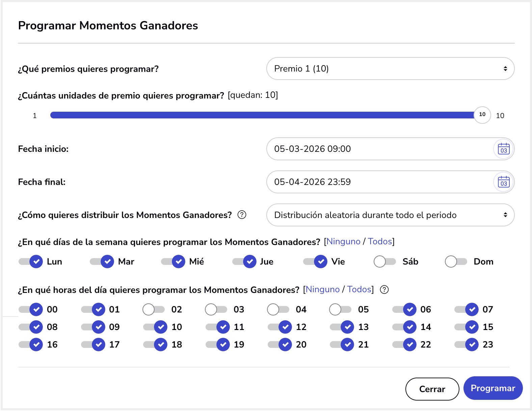Open the Fecha final calendar picker
Screen dimensions: 532x411
coord(503,182)
